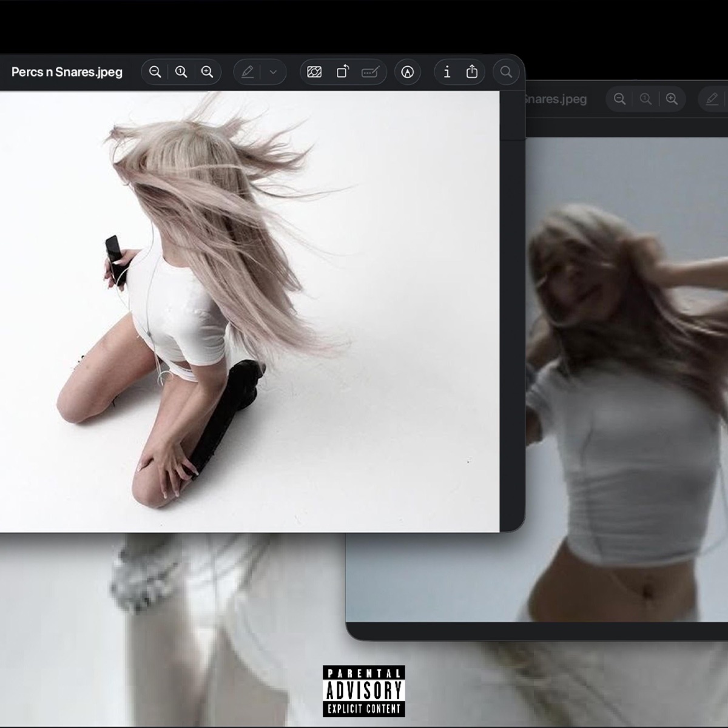Viewport: 728px width, 728px height.
Task: Click the Percs n Snares.jpeg title in front window
Action: pos(67,72)
